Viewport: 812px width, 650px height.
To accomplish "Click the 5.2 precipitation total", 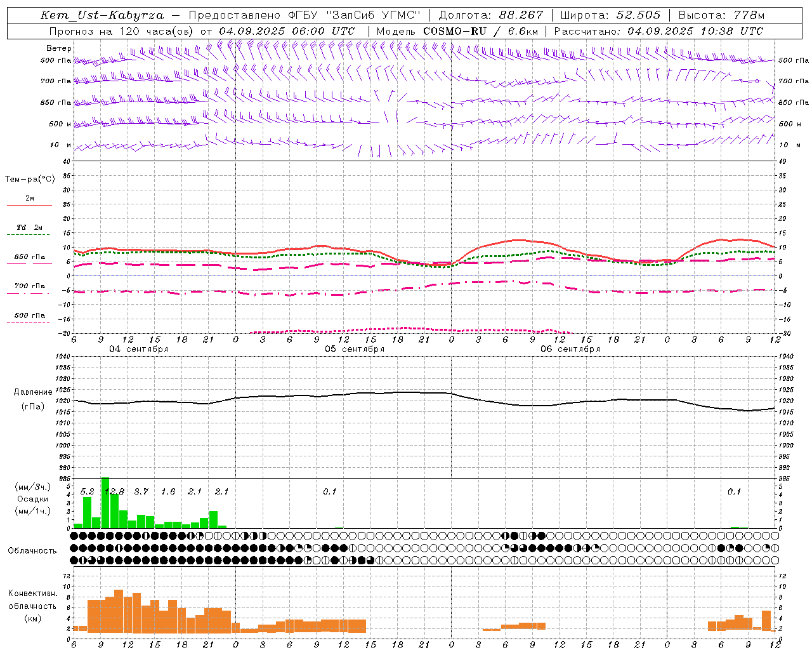I will [x=87, y=492].
